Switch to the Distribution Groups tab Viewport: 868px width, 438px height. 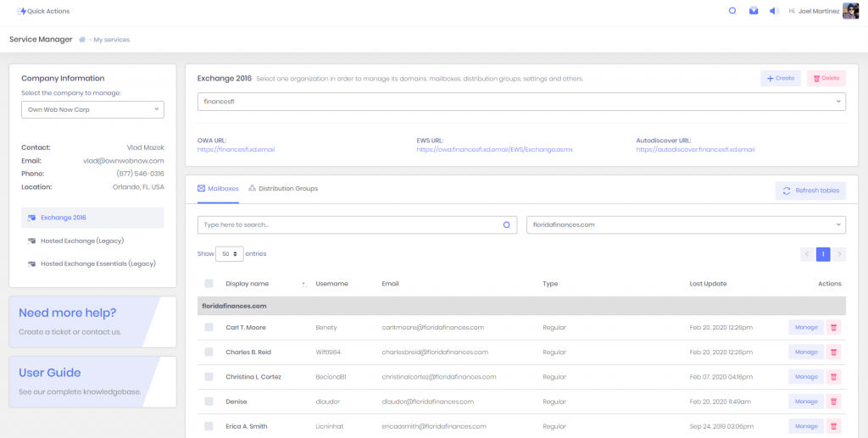(283, 188)
